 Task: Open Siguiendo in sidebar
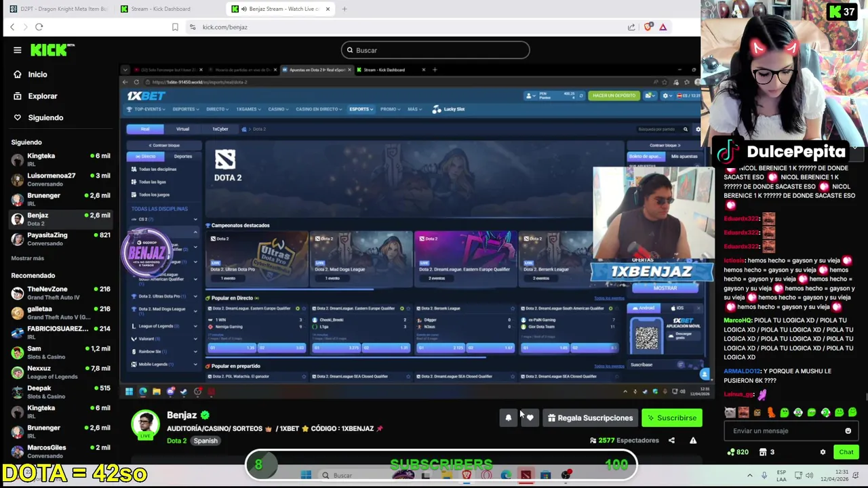[45, 118]
